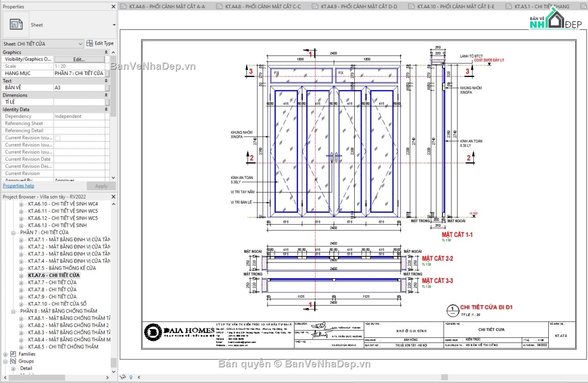Image resolution: width=588 pixels, height=383 pixels.
Task: Collapse the Graphics properties group
Action: (106, 52)
